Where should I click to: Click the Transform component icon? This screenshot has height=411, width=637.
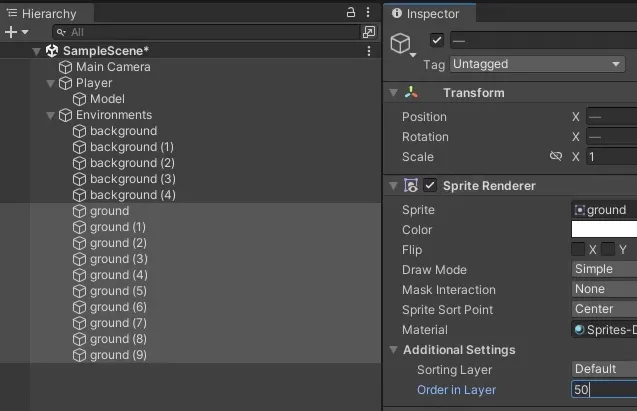tap(411, 93)
